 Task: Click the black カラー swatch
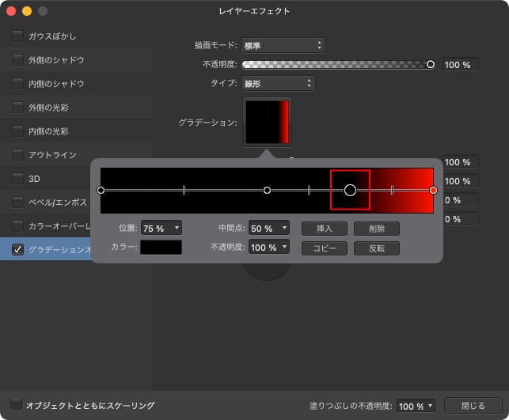click(161, 248)
